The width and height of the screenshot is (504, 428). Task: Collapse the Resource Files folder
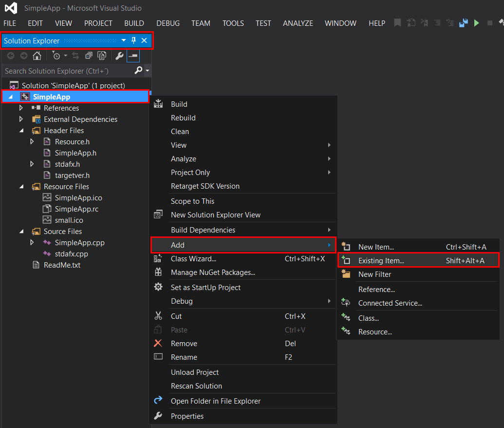coord(21,186)
